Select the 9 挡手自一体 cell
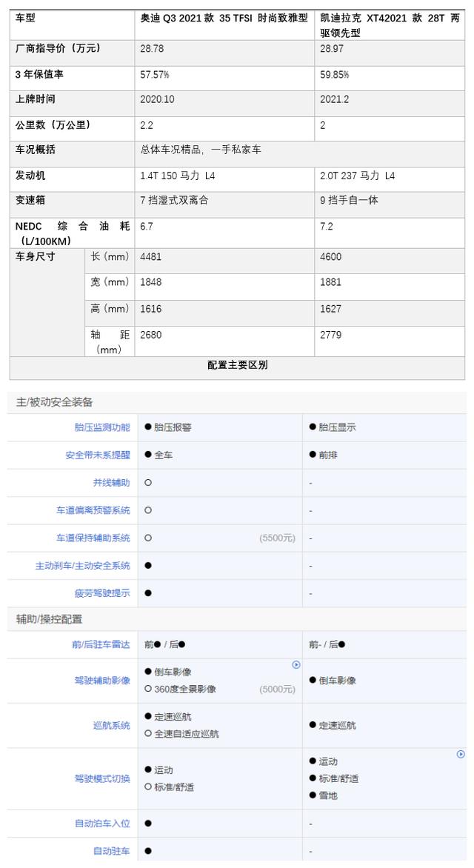The height and width of the screenshot is (868, 474). click(390, 205)
